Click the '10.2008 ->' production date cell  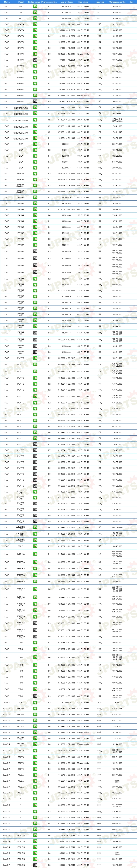point(66,703)
